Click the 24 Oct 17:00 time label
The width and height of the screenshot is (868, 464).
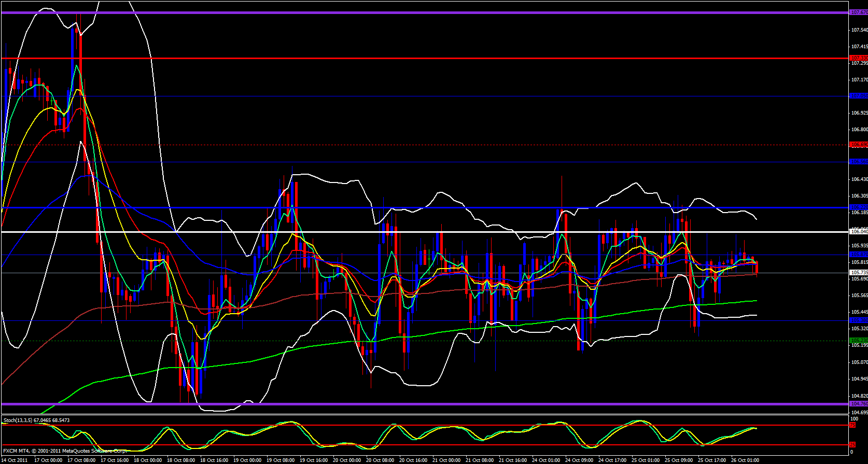coord(612,460)
